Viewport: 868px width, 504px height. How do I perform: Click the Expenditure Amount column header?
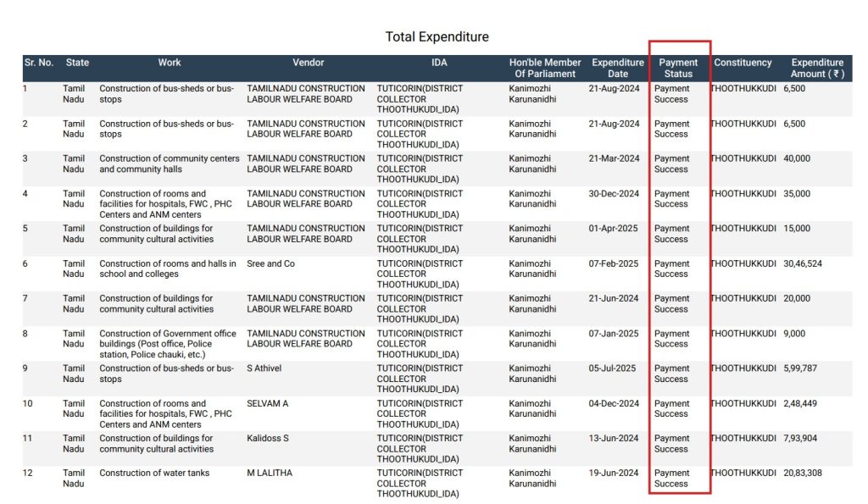[817, 68]
